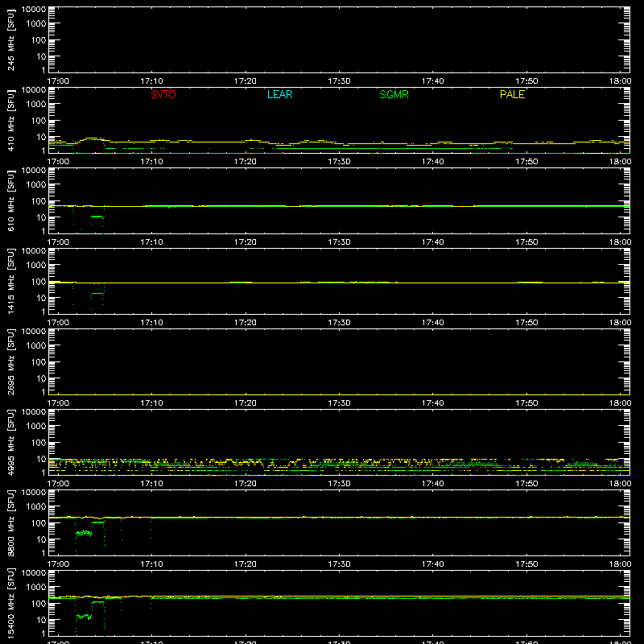Click 18:00 tick label under 245 MHz panel
The height and width of the screenshot is (644, 644).
coord(620,81)
